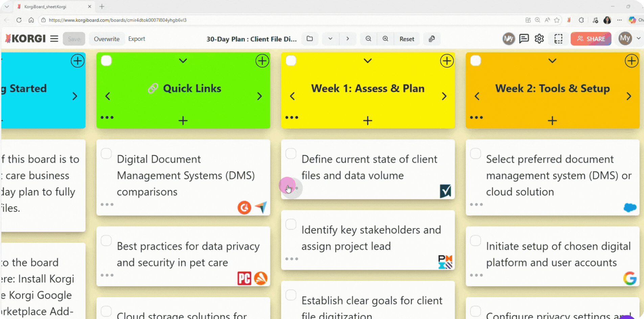Add card with Quick Links circled plus
Screen dimensions: 644x319
(262, 61)
